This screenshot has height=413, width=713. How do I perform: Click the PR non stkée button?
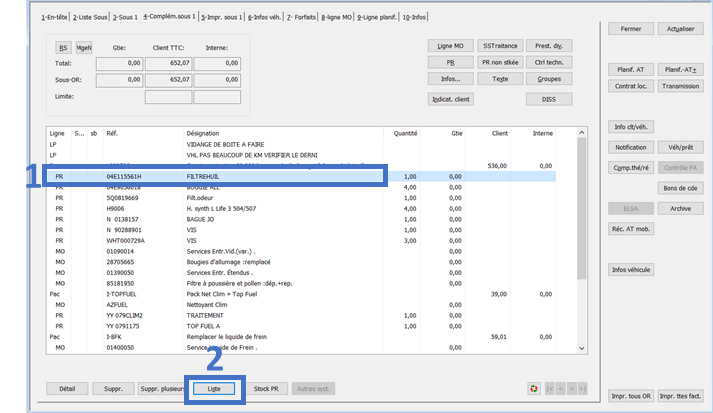pos(500,62)
